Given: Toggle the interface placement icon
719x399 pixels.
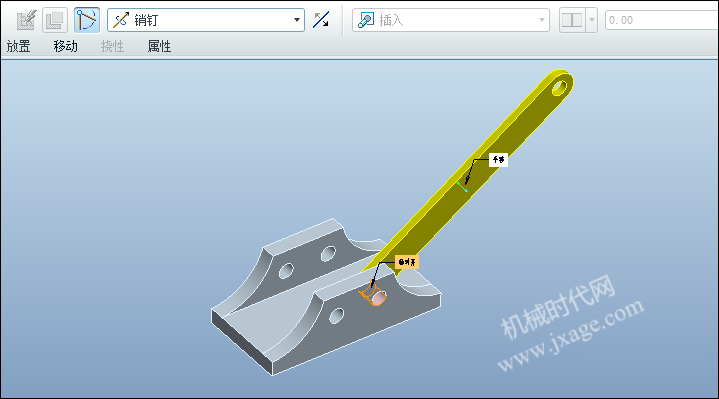Looking at the screenshot, I should [26, 20].
